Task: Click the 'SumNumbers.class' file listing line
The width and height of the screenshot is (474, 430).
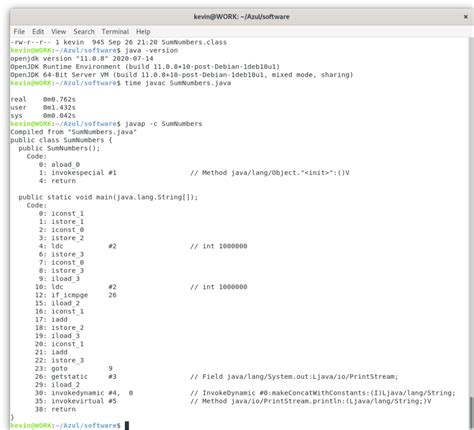Action: click(119, 42)
